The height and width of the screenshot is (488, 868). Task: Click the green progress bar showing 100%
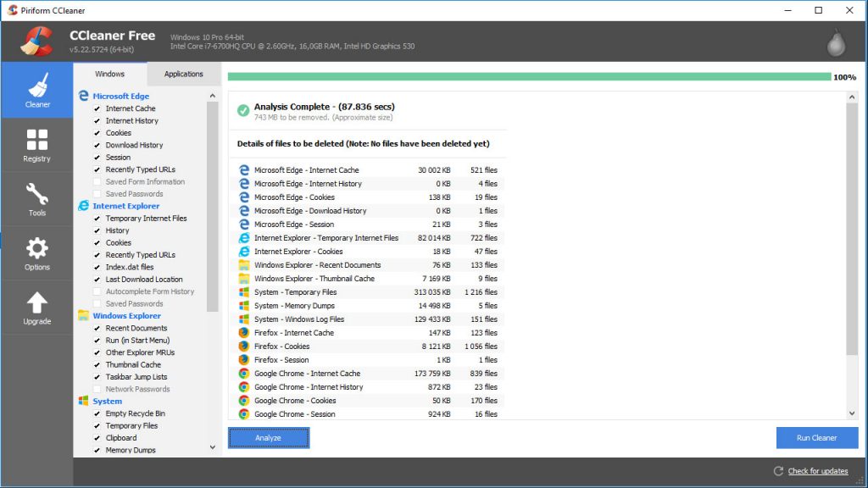click(526, 76)
